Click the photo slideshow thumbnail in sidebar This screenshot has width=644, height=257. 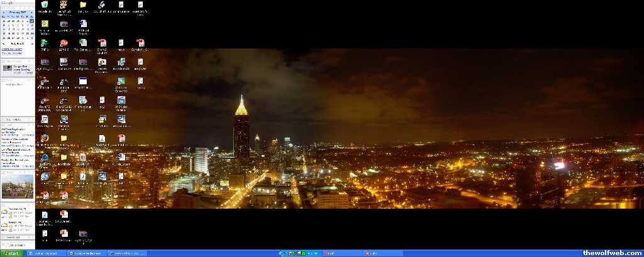pyautogui.click(x=17, y=187)
